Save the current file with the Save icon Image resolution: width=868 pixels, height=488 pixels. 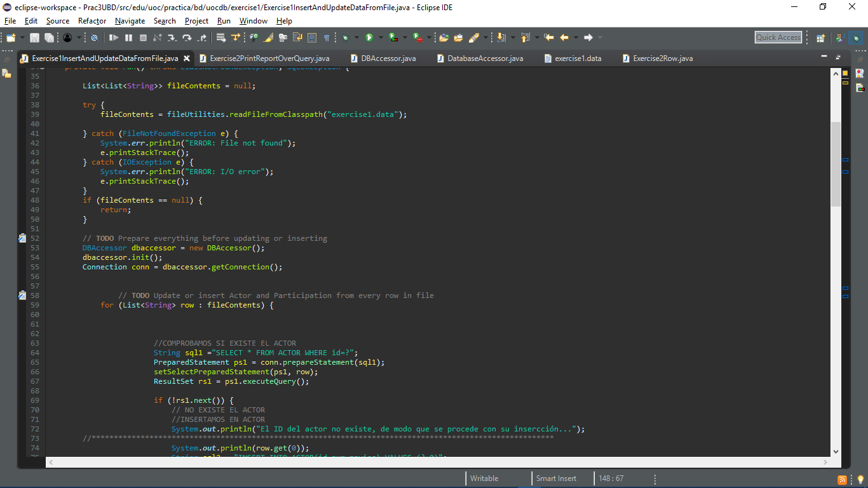(x=34, y=37)
